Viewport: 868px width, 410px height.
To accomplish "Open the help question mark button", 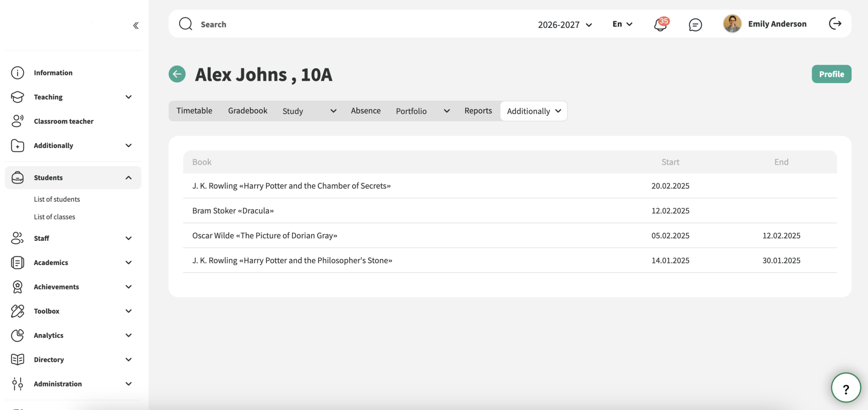I will [846, 388].
